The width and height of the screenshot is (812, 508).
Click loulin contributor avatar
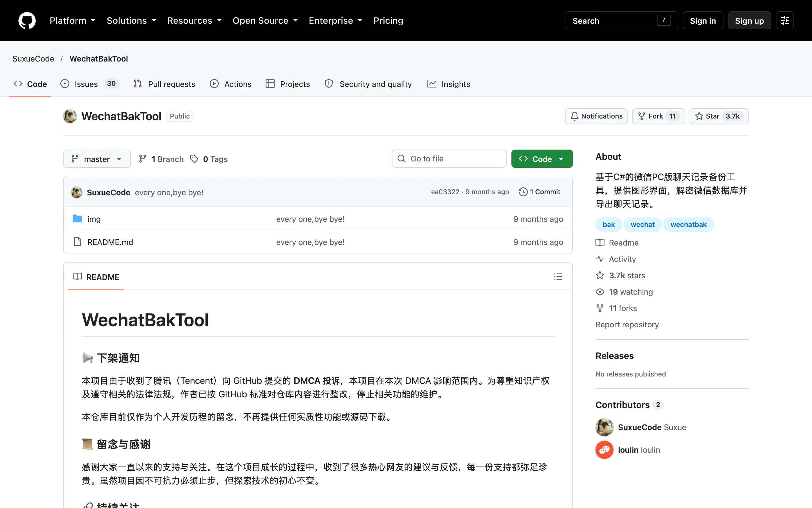(604, 450)
